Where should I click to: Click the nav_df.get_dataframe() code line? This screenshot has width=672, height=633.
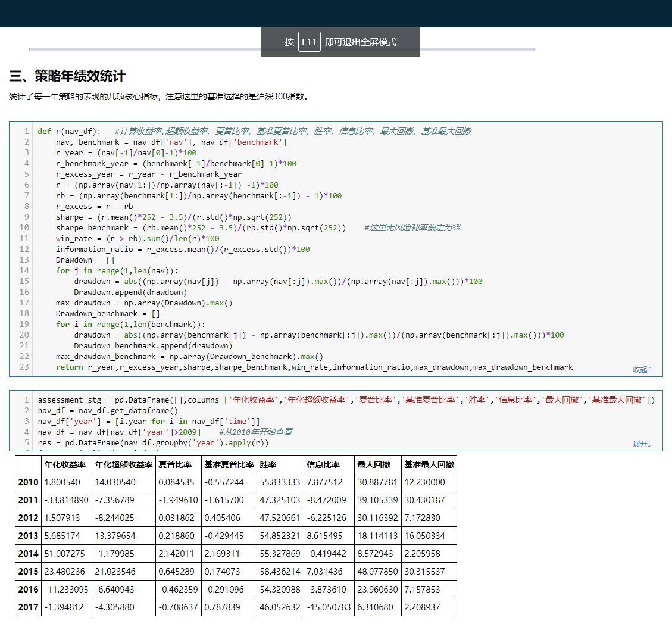click(x=108, y=410)
